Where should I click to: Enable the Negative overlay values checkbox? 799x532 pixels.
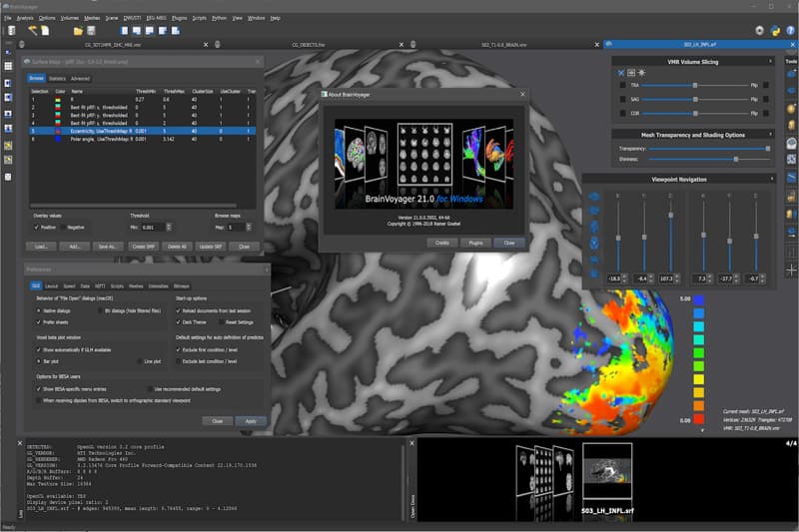pos(63,228)
